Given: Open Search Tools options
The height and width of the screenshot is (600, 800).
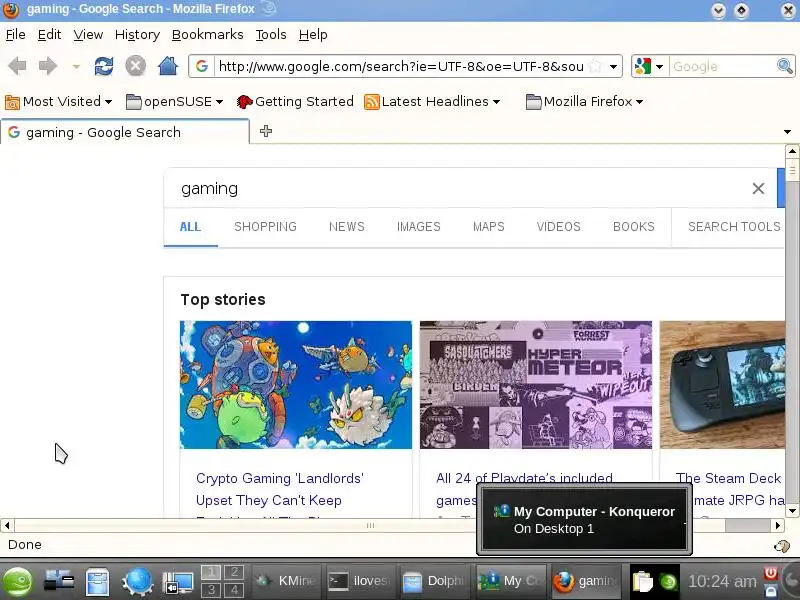Looking at the screenshot, I should coord(734,227).
